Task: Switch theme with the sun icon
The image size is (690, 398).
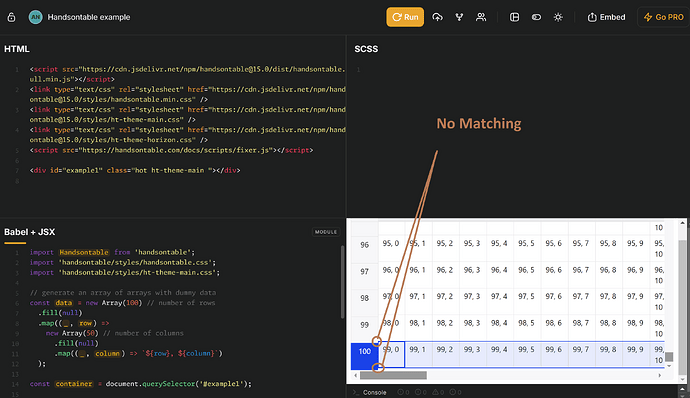Action: coord(558,17)
